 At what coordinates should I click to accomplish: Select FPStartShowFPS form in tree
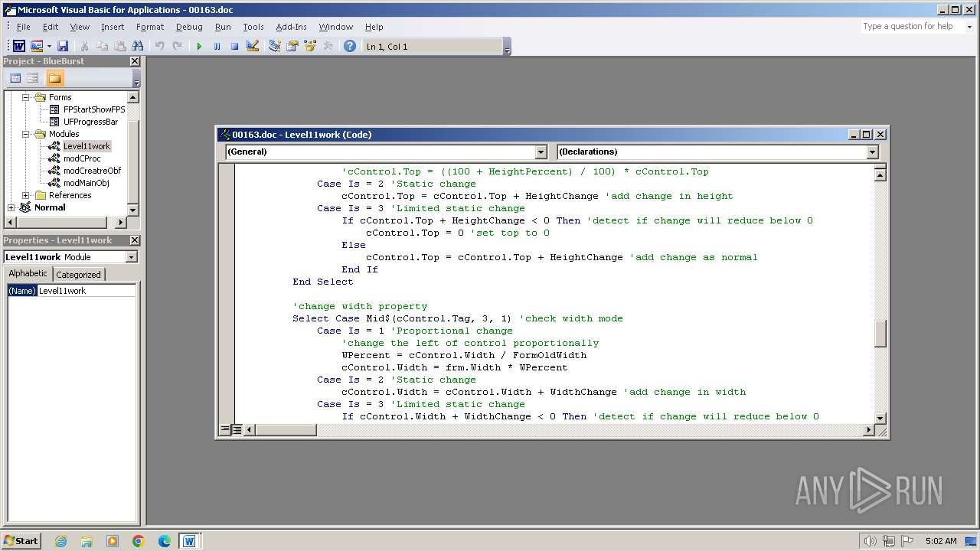(x=94, y=109)
